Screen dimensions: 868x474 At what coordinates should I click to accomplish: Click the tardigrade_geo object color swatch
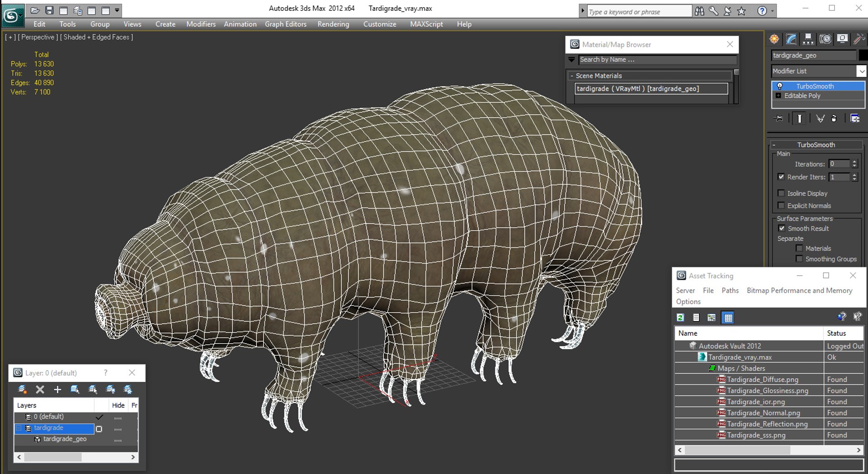coord(863,55)
